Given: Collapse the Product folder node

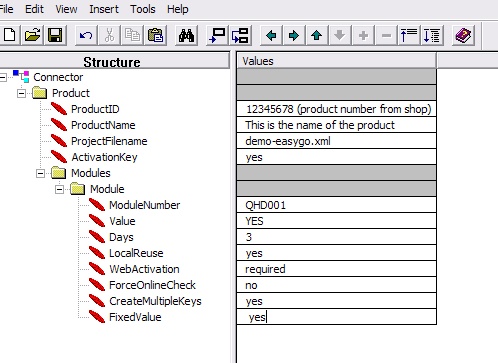Looking at the screenshot, I should pyautogui.click(x=21, y=93).
